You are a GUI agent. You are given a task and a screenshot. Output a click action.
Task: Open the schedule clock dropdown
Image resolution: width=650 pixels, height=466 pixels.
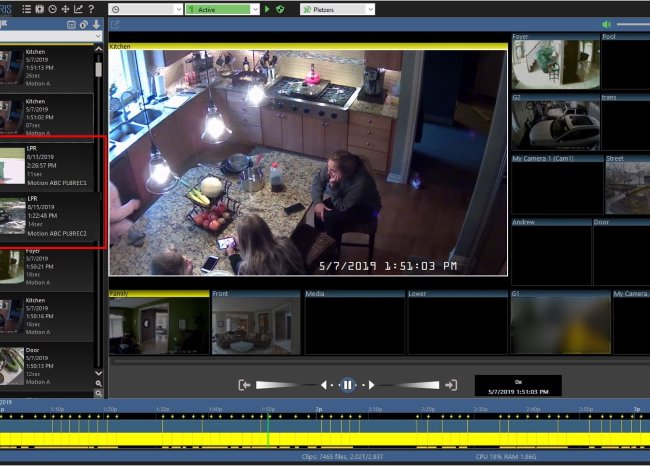[x=146, y=9]
